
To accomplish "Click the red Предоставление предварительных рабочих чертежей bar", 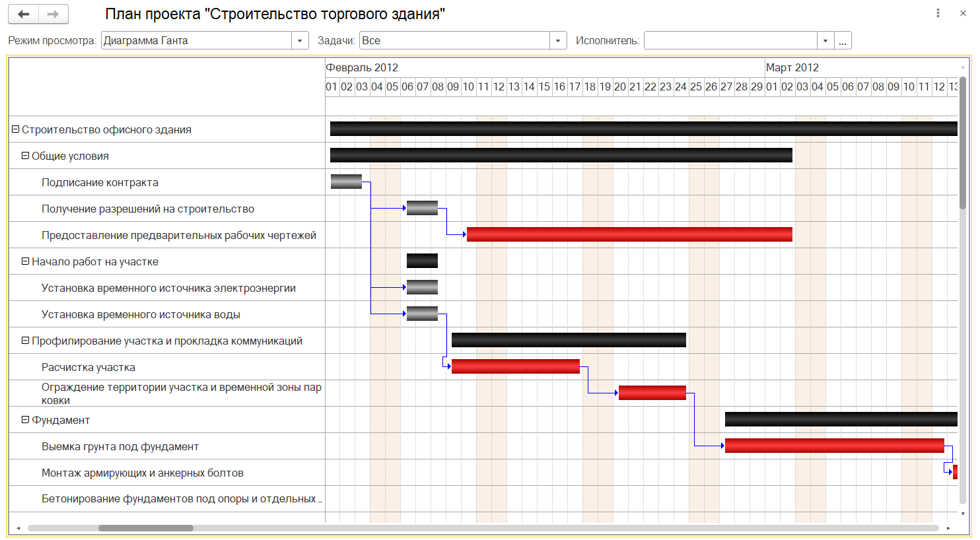I will [629, 234].
